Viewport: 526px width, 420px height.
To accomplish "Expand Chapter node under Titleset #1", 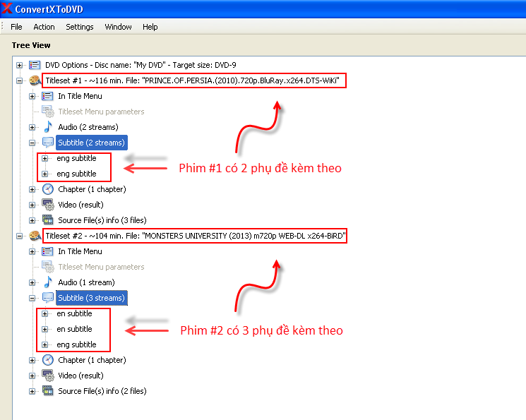I will [x=32, y=189].
